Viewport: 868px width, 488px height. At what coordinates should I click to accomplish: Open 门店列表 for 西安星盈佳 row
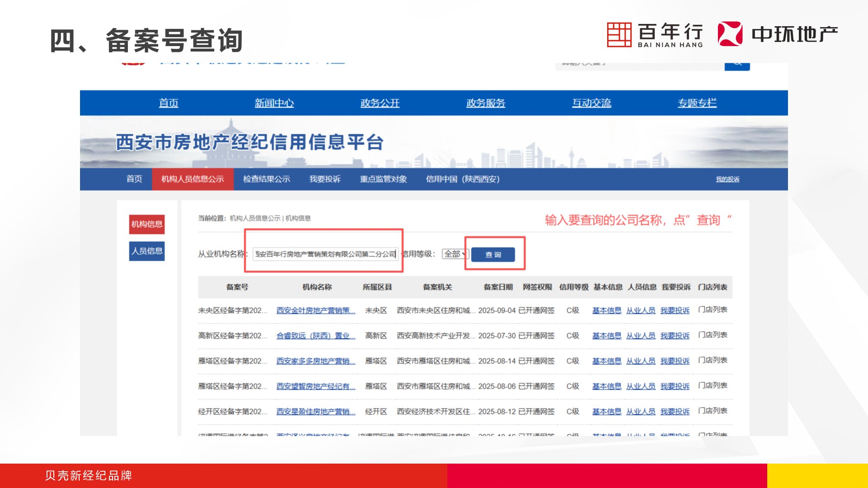713,411
